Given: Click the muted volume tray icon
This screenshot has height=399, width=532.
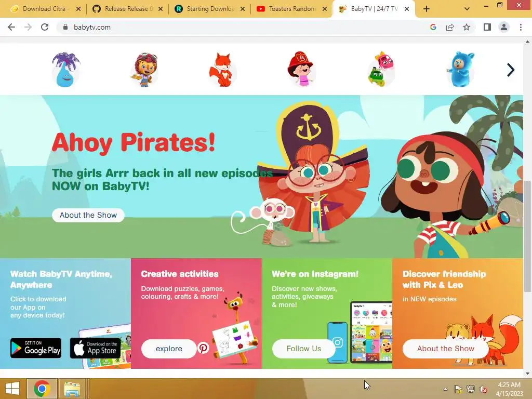Looking at the screenshot, I should (x=483, y=389).
